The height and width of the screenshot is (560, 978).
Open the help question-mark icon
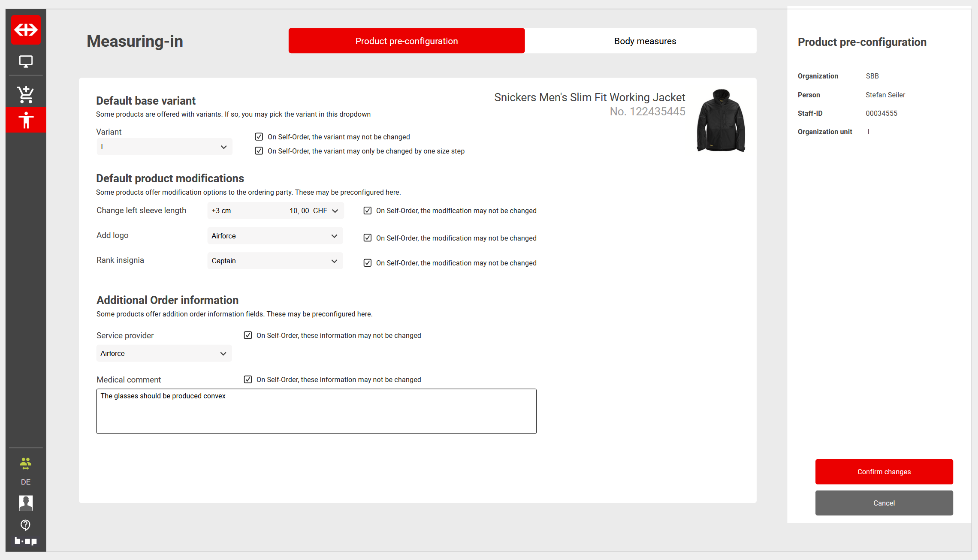(26, 525)
